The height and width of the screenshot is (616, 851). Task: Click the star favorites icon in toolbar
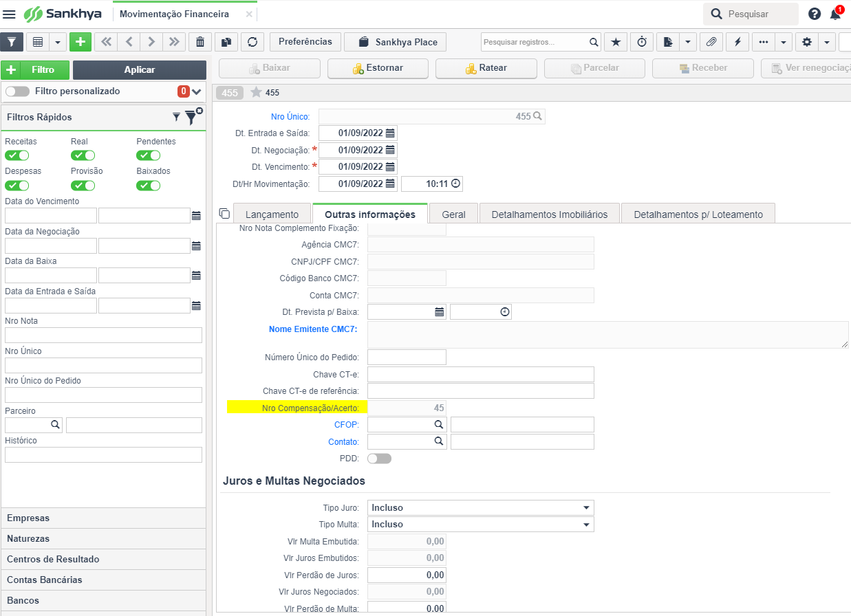tap(616, 42)
